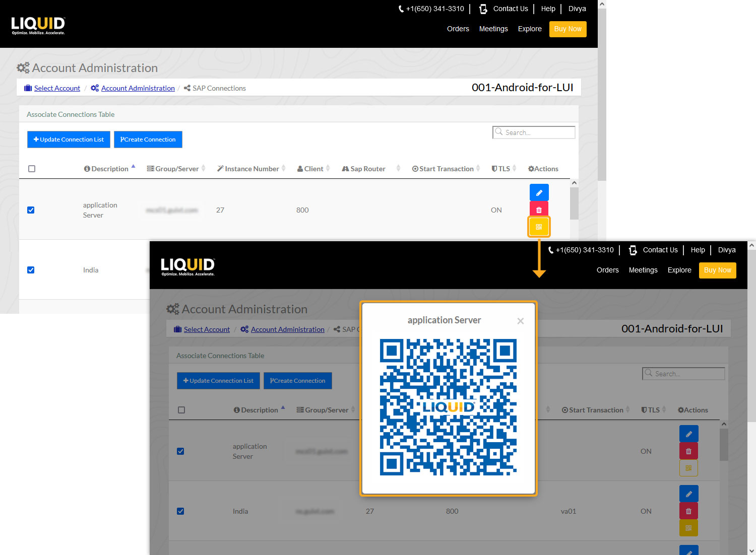Viewport: 756px width, 555px height.
Task: Click the Contact Us icon in the front window
Action: point(633,250)
